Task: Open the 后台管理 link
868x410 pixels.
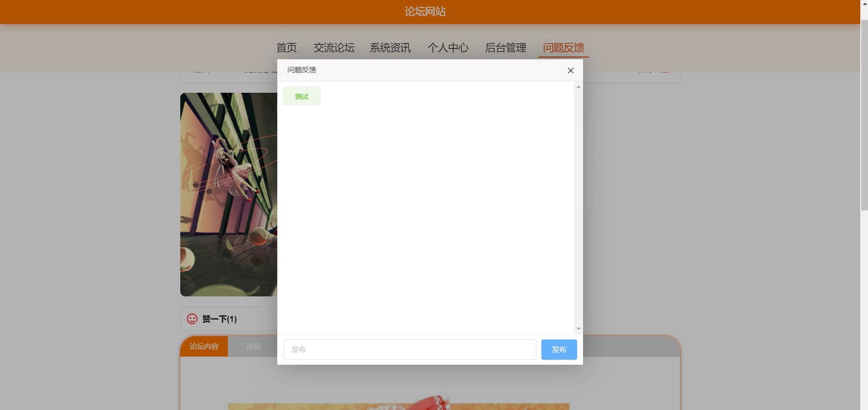Action: coord(506,48)
